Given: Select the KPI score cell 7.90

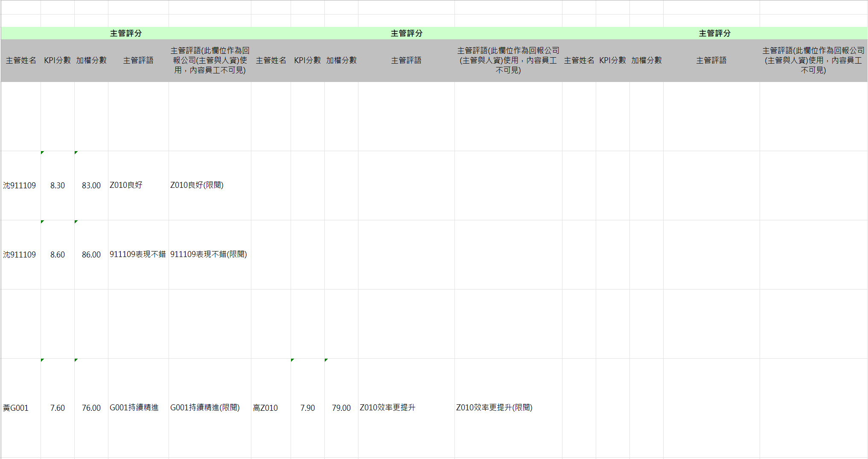Looking at the screenshot, I should [x=308, y=408].
